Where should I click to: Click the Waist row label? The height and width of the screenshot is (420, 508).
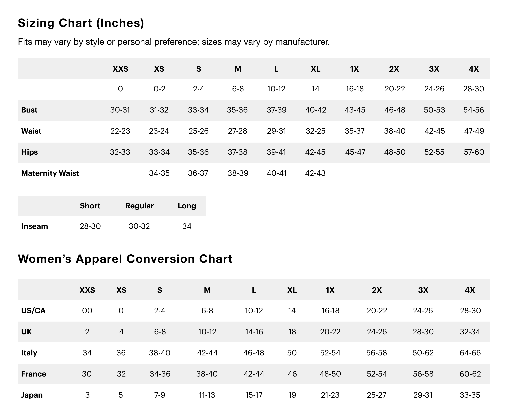pos(31,131)
